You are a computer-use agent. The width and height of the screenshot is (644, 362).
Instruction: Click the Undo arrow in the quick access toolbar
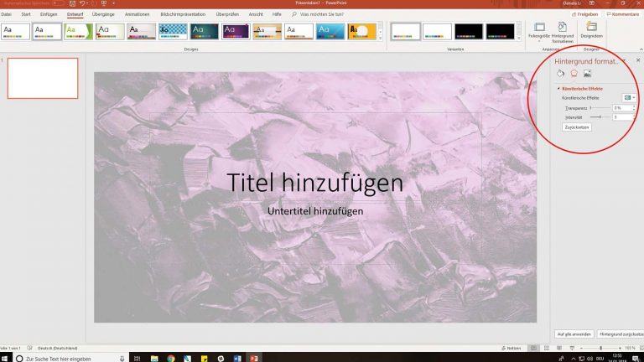click(x=82, y=3)
